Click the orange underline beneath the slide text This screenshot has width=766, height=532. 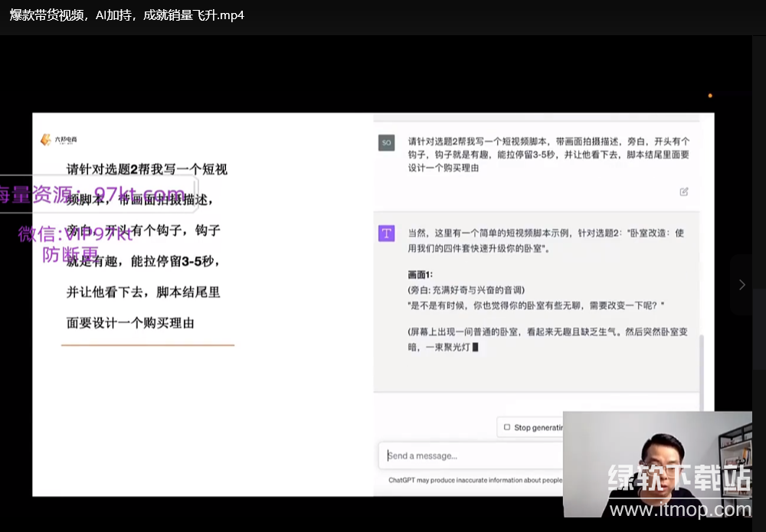[x=148, y=345]
